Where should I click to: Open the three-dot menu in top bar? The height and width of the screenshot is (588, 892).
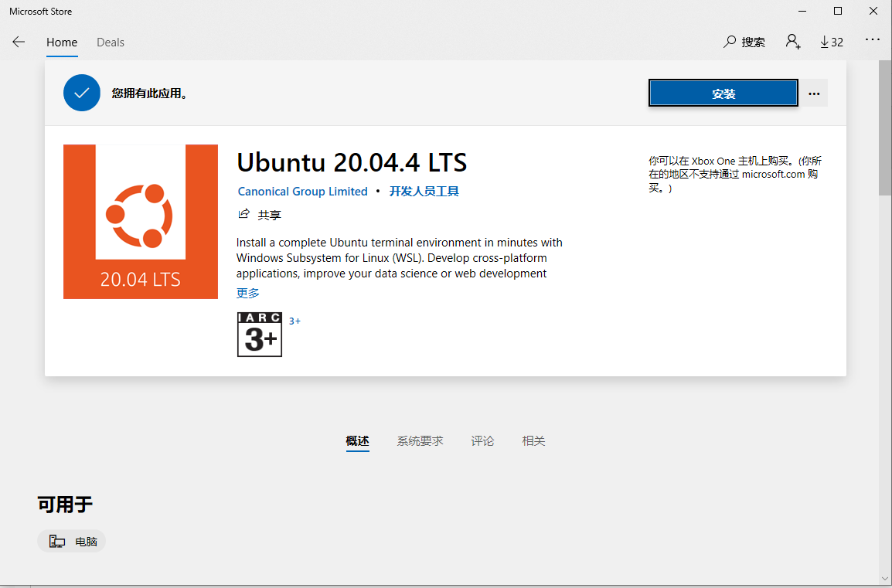pyautogui.click(x=873, y=40)
